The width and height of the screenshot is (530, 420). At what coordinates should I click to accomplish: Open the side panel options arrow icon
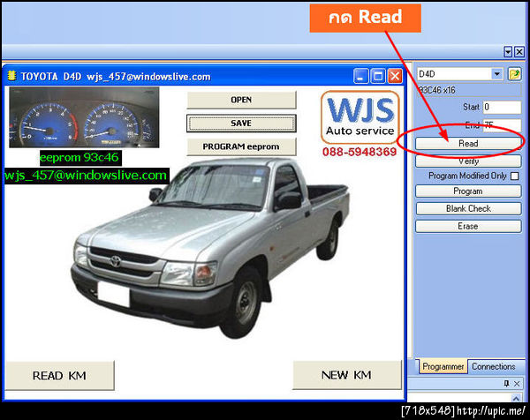(508, 52)
